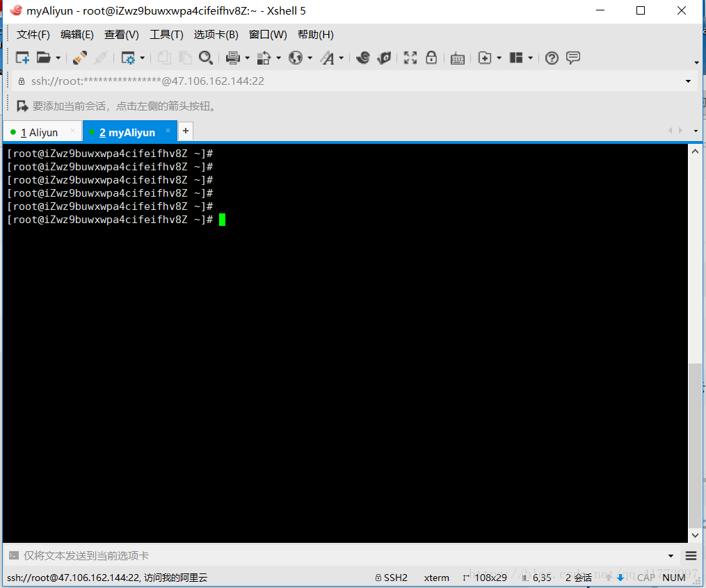Viewport: 706px width, 588px height.
Task: Expand the Open session dropdown arrow
Action: coord(58,58)
